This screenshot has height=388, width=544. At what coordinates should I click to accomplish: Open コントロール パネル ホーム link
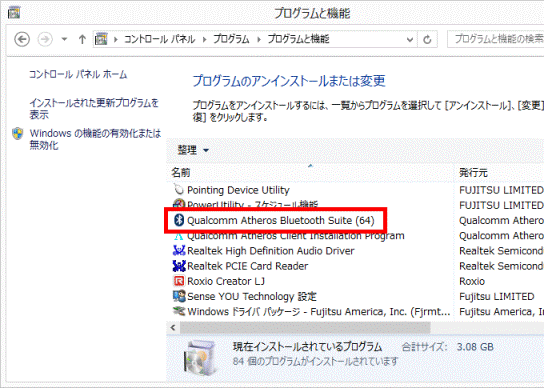point(78,74)
